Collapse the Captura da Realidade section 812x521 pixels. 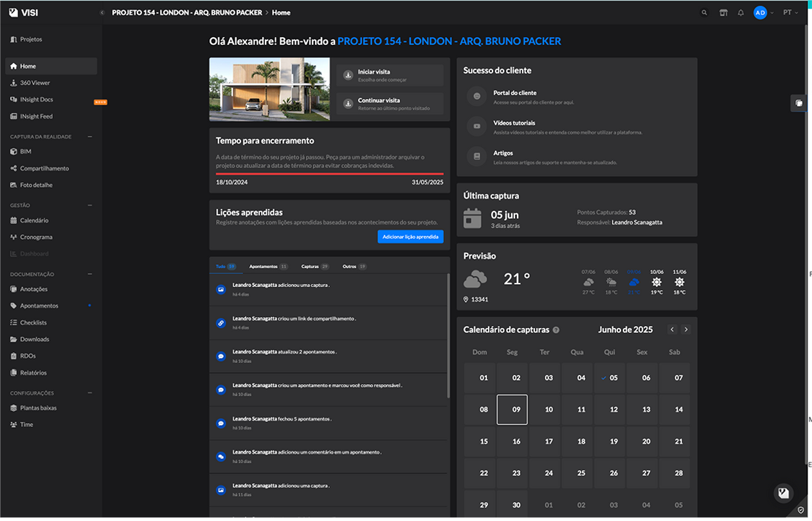click(90, 137)
